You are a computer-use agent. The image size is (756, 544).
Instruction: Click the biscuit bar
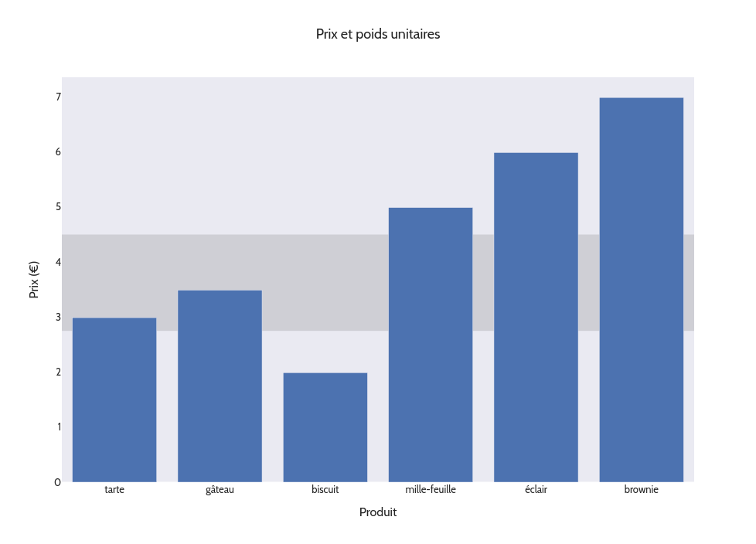tap(325, 427)
